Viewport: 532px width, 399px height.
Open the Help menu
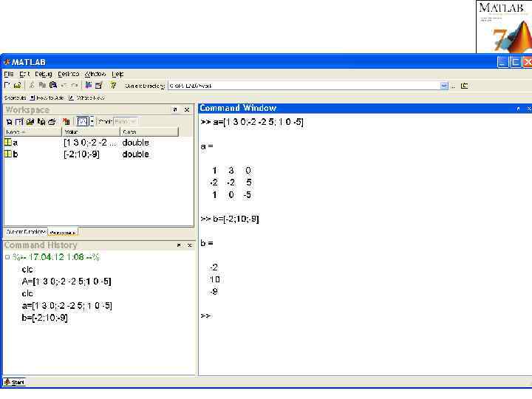pos(117,74)
